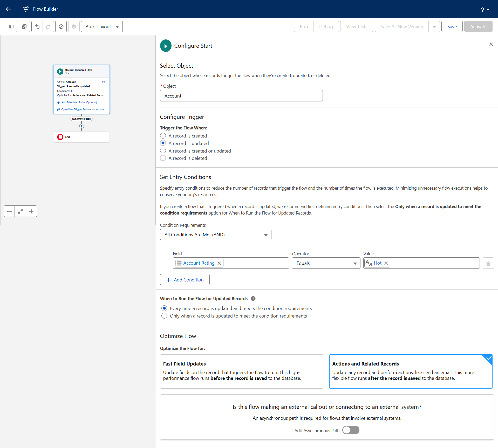Click info icon beside When to Run heading
498x448 pixels.
click(x=253, y=298)
